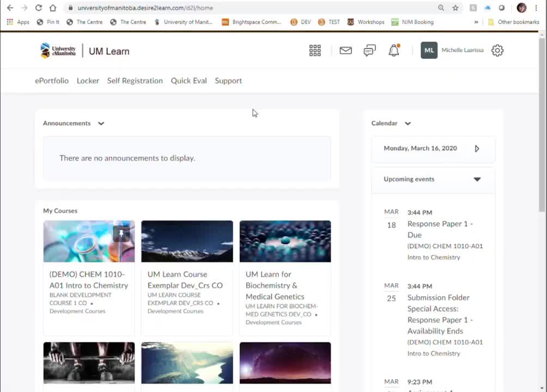
Task: Expand the Announcements widget menu chevron
Action: point(101,124)
